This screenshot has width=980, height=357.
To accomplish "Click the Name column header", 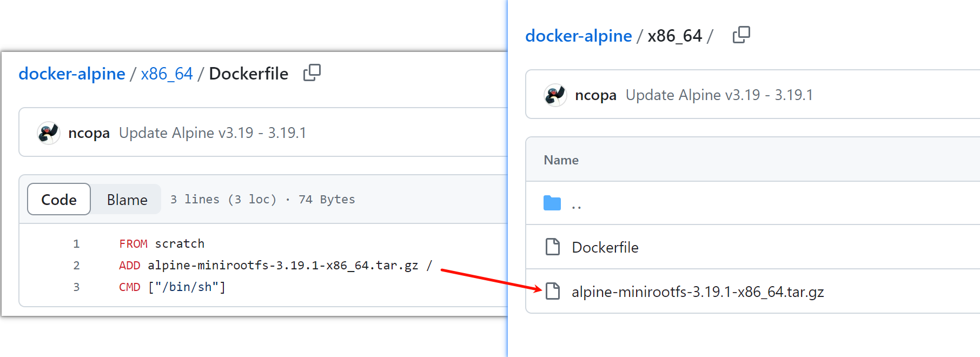I will 561,160.
